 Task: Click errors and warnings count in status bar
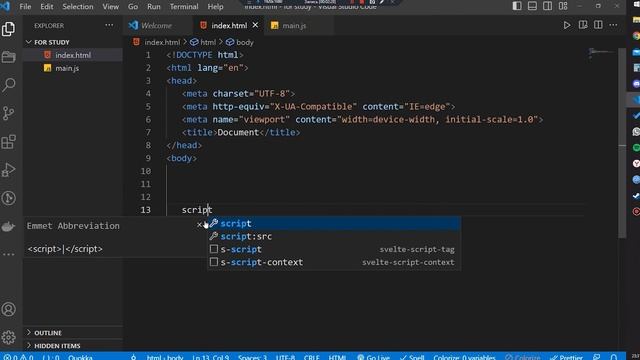point(18,357)
